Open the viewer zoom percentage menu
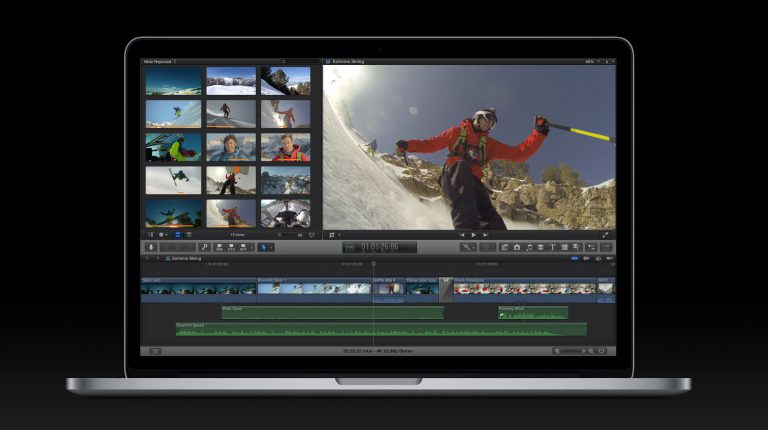Viewport: 768px width, 430px height. [592, 62]
